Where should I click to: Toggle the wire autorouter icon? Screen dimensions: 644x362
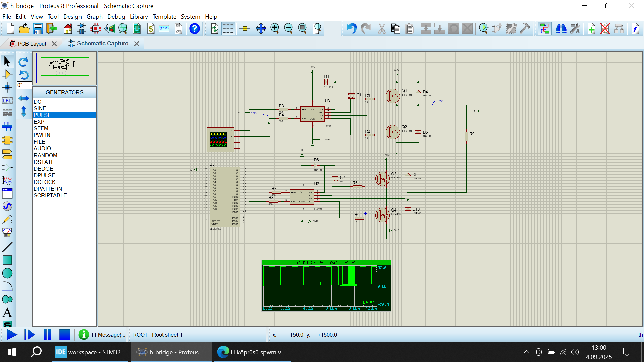click(x=545, y=29)
